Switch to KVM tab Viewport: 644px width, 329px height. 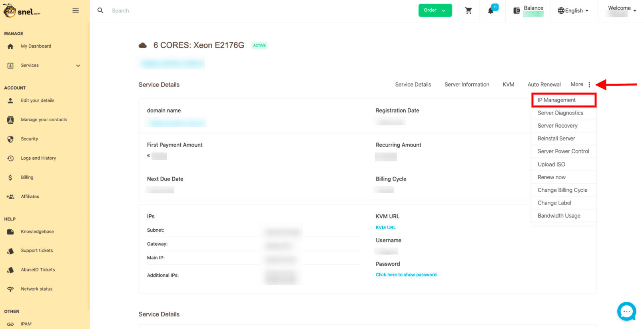[x=508, y=84]
